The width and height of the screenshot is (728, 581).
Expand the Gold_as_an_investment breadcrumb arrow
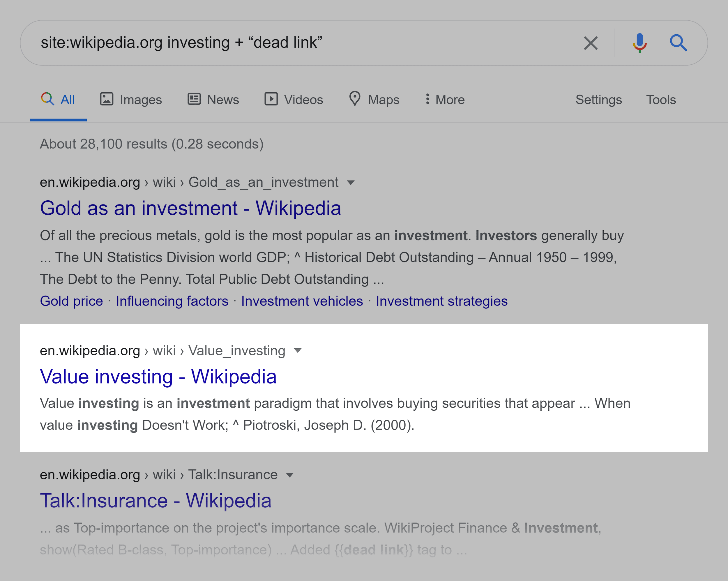tap(351, 182)
